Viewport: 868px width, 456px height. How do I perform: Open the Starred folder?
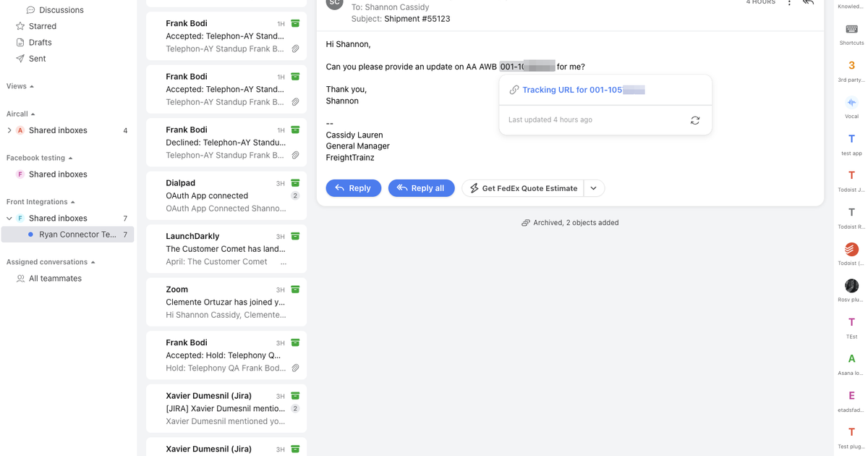click(42, 26)
